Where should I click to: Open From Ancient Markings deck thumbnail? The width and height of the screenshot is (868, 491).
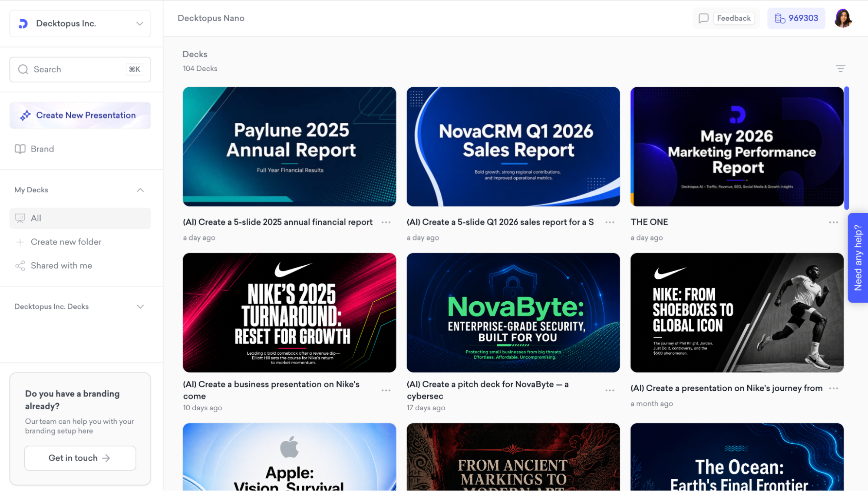tap(513, 457)
